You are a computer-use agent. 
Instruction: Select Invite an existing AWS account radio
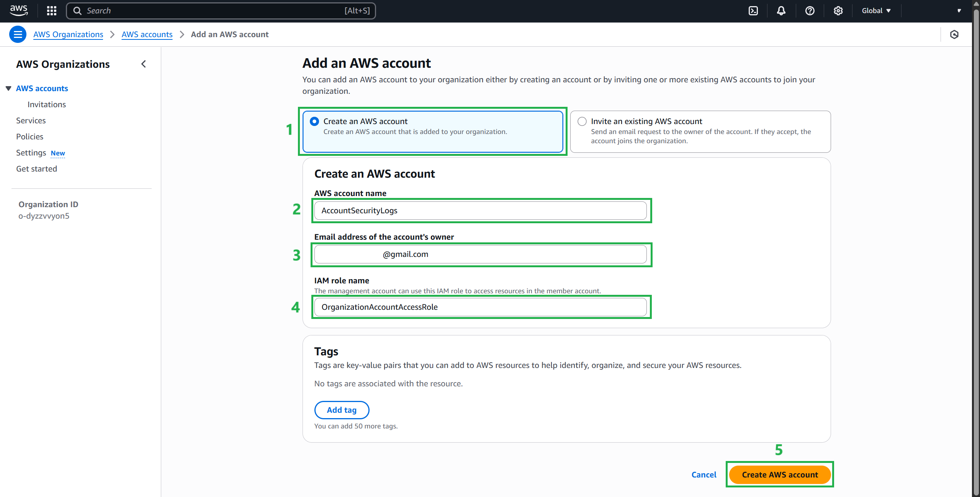582,121
